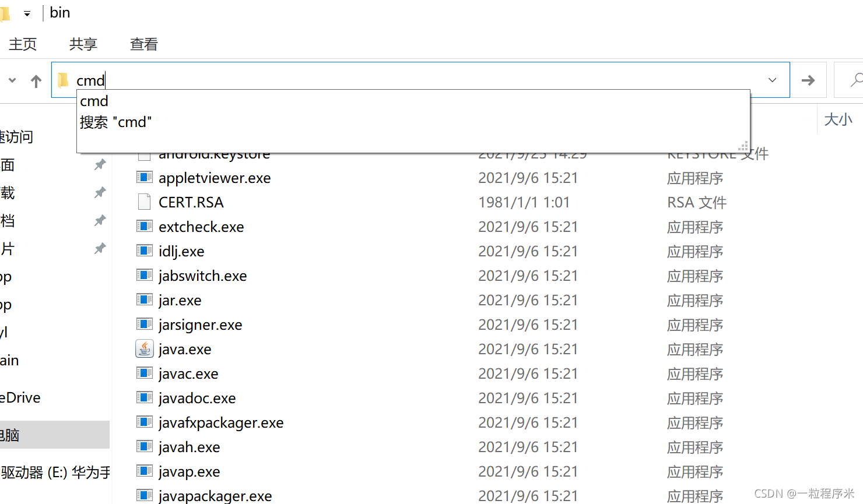Click the javac.exe file name
Screen dimensions: 863x504
(188, 374)
